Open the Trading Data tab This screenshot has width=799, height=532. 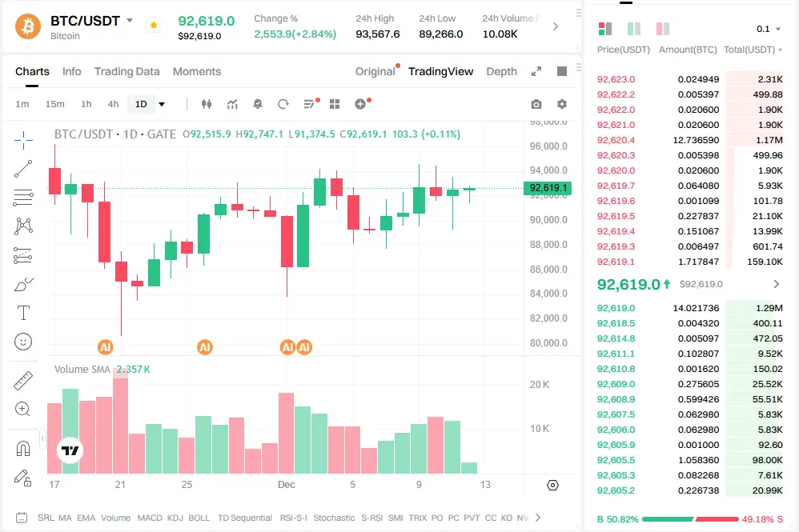pyautogui.click(x=126, y=71)
